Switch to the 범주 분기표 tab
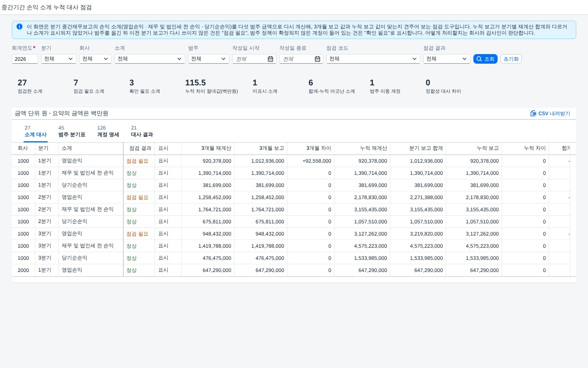The width and height of the screenshot is (588, 368). click(x=72, y=131)
